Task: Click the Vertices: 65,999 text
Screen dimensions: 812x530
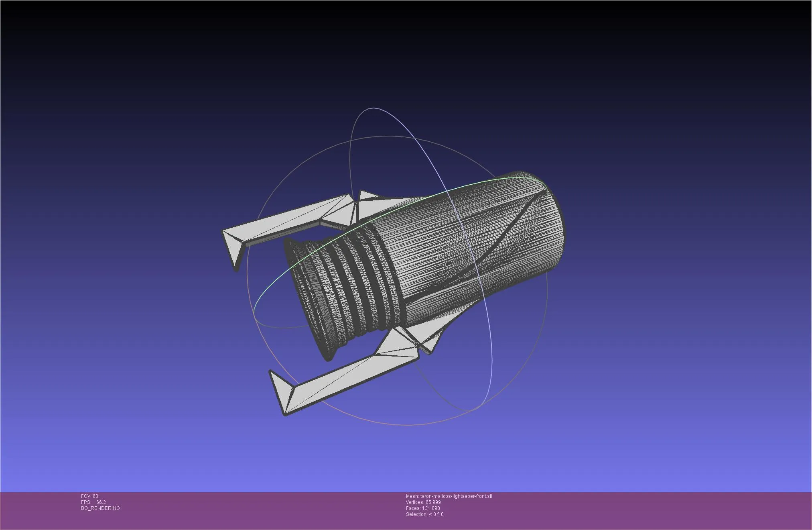Action: pyautogui.click(x=423, y=502)
